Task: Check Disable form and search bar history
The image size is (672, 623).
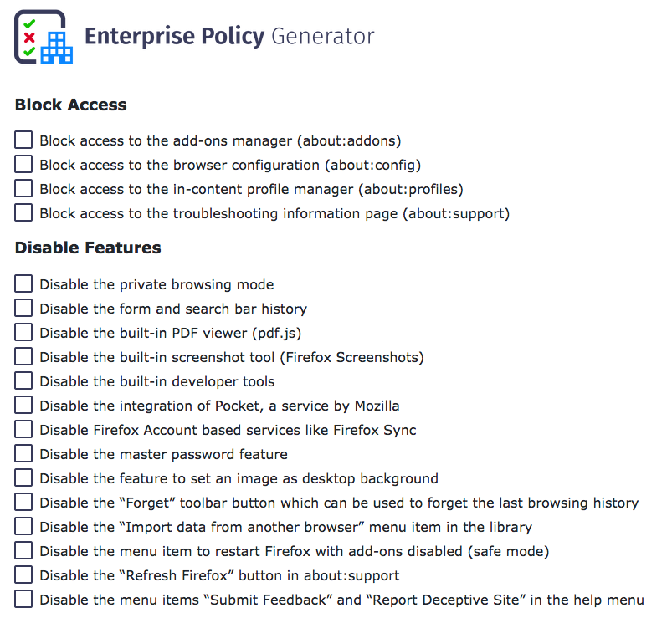Action: pyautogui.click(x=23, y=308)
